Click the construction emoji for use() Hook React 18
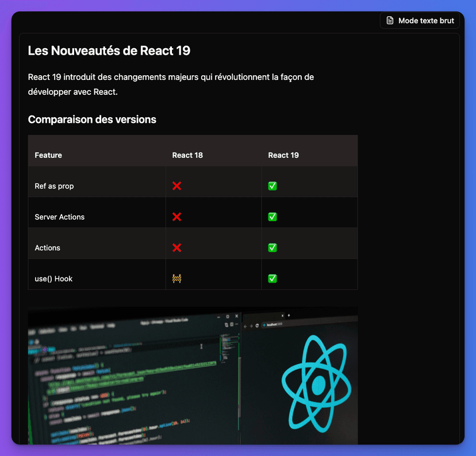 tap(176, 278)
